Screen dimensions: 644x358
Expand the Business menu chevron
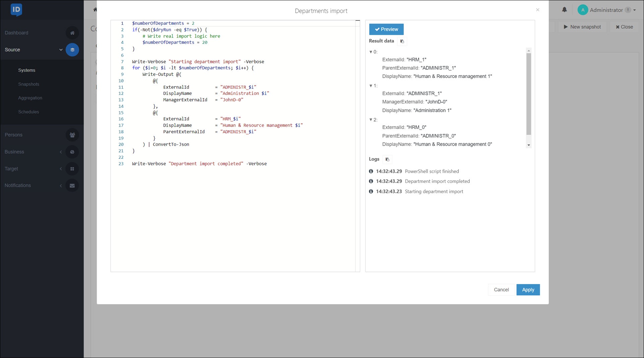pyautogui.click(x=61, y=152)
